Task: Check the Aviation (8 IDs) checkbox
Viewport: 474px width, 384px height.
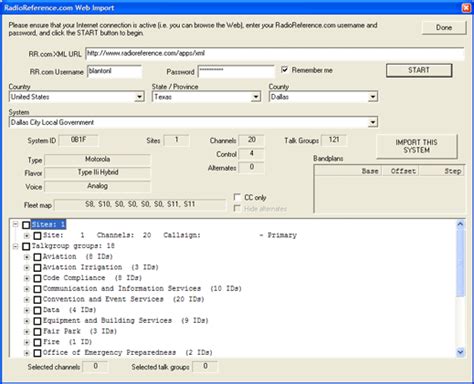Action: [x=37, y=257]
